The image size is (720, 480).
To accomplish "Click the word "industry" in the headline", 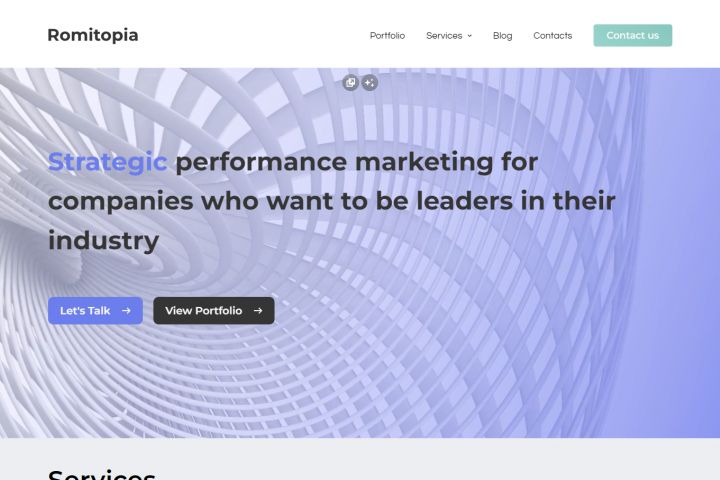I will pyautogui.click(x=103, y=241).
